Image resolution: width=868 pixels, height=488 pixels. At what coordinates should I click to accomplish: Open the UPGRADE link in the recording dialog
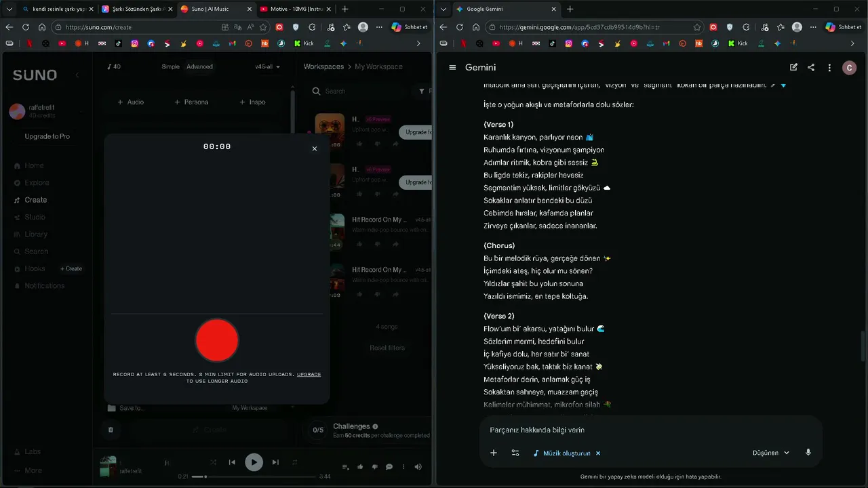(x=309, y=374)
